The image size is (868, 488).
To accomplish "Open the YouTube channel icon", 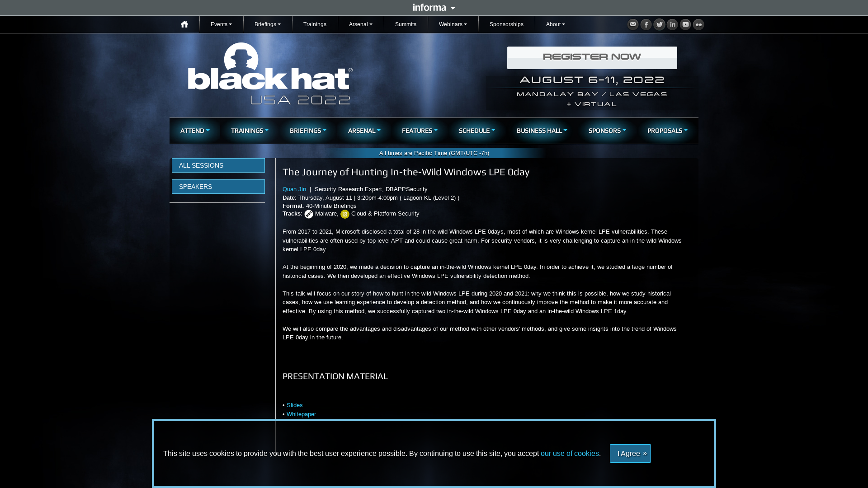I will 685,24.
